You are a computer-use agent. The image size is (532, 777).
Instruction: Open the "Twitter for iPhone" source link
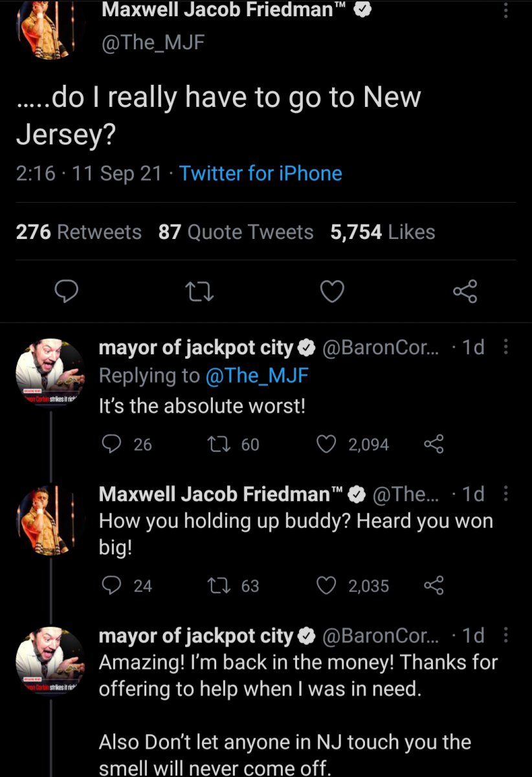(260, 174)
